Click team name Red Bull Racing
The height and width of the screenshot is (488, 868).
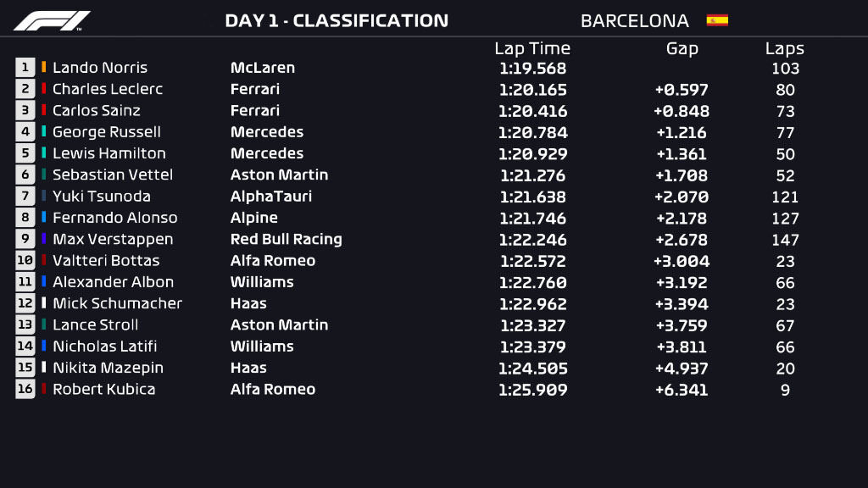click(x=287, y=239)
